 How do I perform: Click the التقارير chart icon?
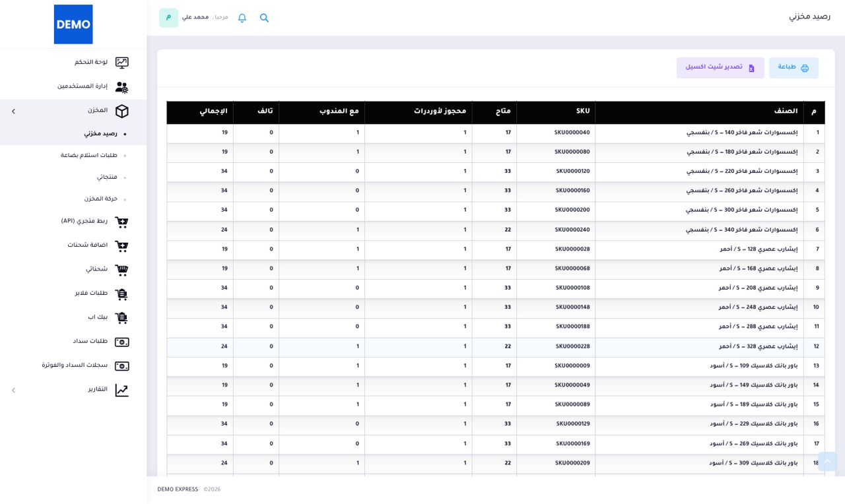point(121,391)
